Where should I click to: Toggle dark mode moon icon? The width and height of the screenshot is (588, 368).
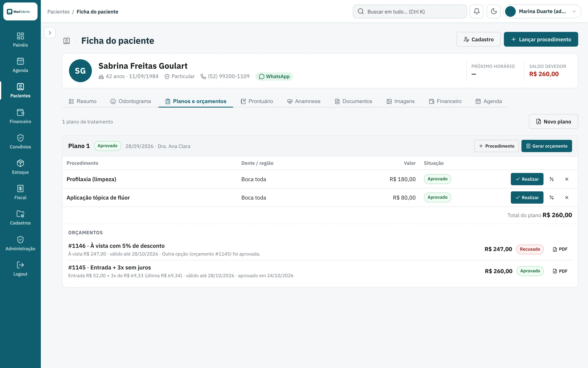click(x=493, y=11)
